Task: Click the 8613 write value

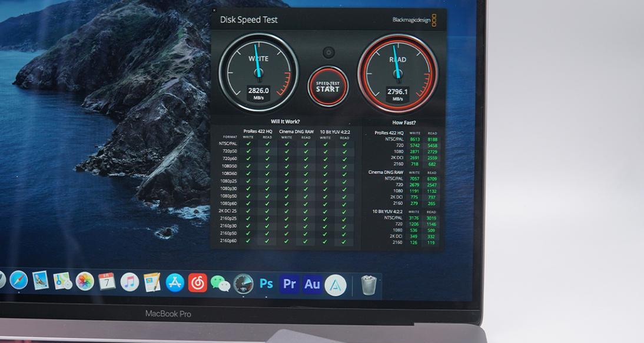Action: 415,139
